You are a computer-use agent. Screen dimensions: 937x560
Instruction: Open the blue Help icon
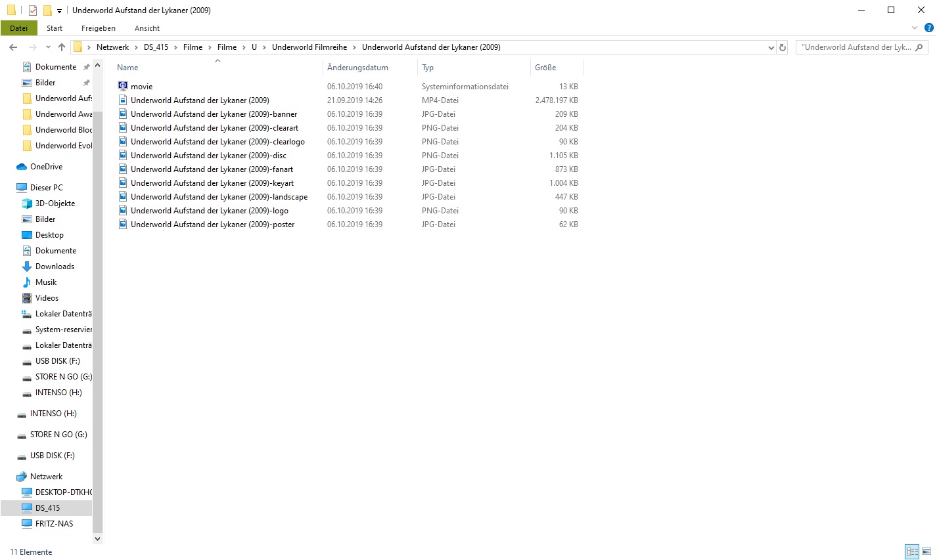[928, 28]
